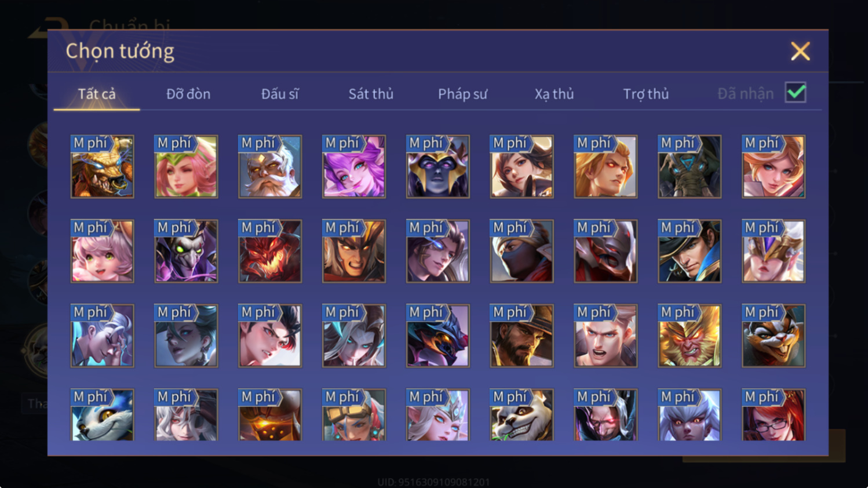The image size is (868, 488).
Task: Choose the cowboy hat bearded hero
Action: [x=521, y=336]
